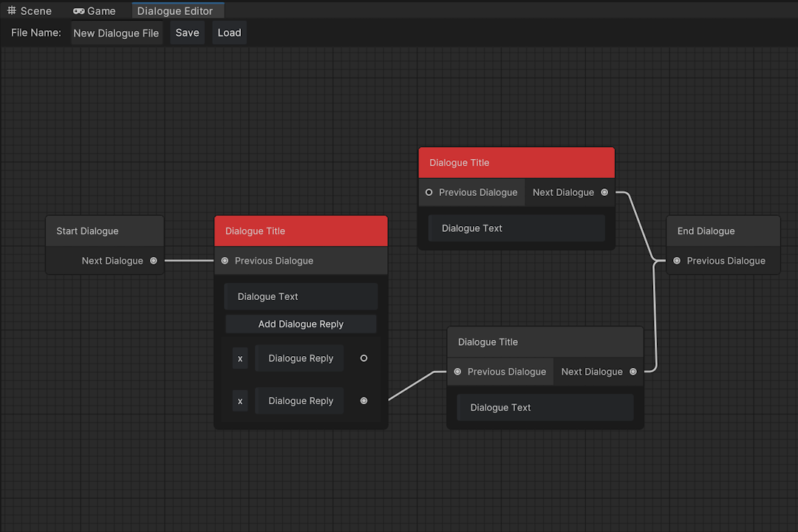Click "Previous Dialogue" label in End Dialogue node
798x532 pixels.
pyautogui.click(x=726, y=261)
